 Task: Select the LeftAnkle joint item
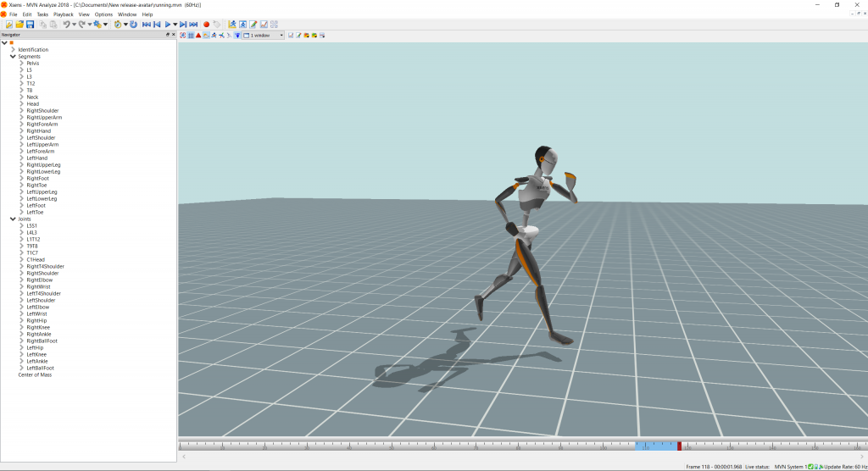[x=37, y=362]
